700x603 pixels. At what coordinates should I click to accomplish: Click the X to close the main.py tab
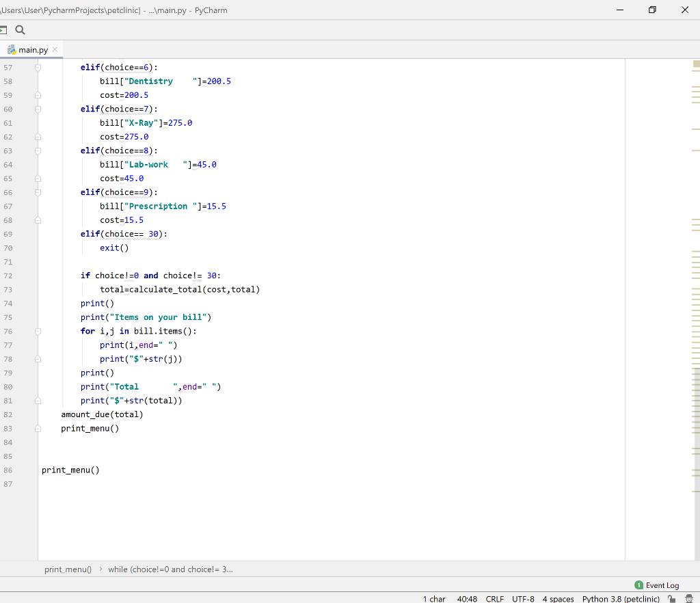(x=55, y=49)
